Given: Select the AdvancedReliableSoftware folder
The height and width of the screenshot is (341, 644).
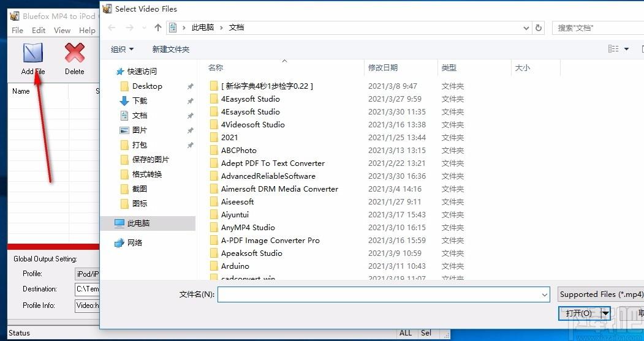Looking at the screenshot, I should click(x=268, y=176).
